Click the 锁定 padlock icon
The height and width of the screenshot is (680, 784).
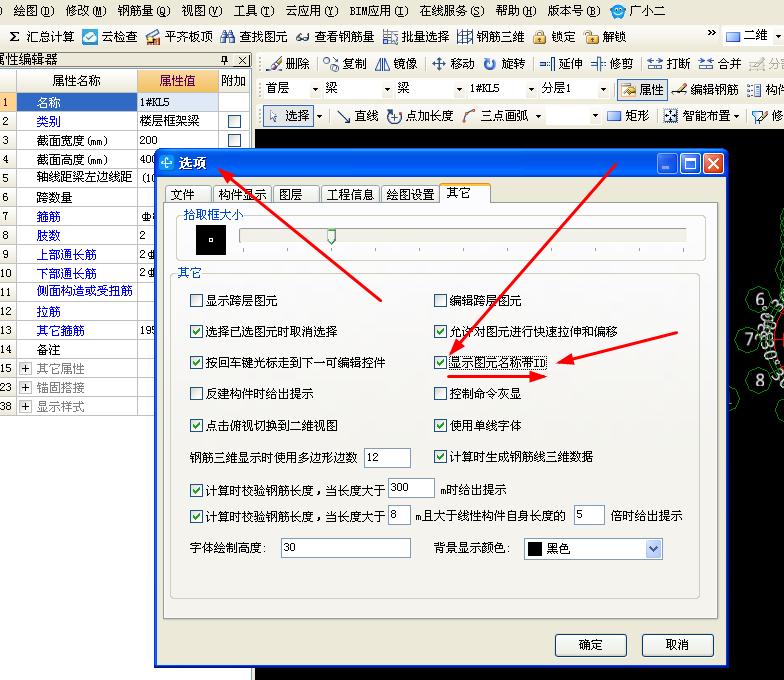(x=540, y=37)
